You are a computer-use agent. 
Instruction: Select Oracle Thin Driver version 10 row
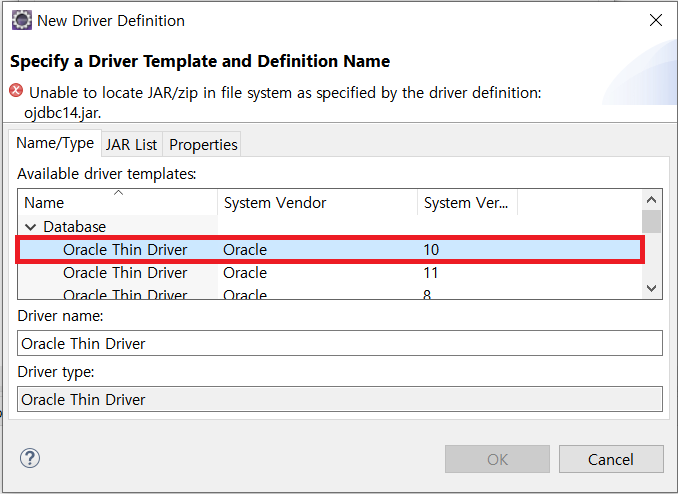(x=330, y=250)
